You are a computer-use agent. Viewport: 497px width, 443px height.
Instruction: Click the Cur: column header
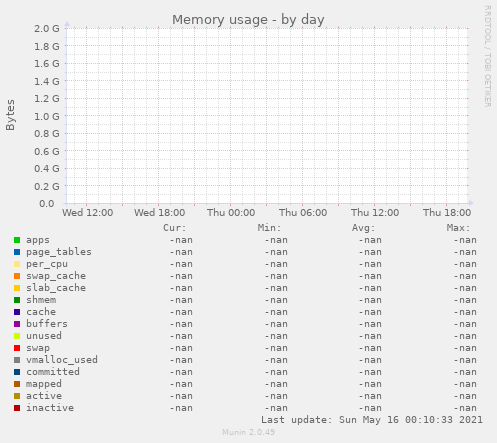[175, 228]
